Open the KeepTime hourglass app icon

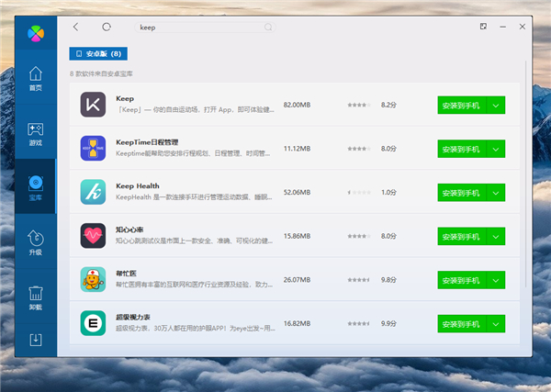(93, 148)
